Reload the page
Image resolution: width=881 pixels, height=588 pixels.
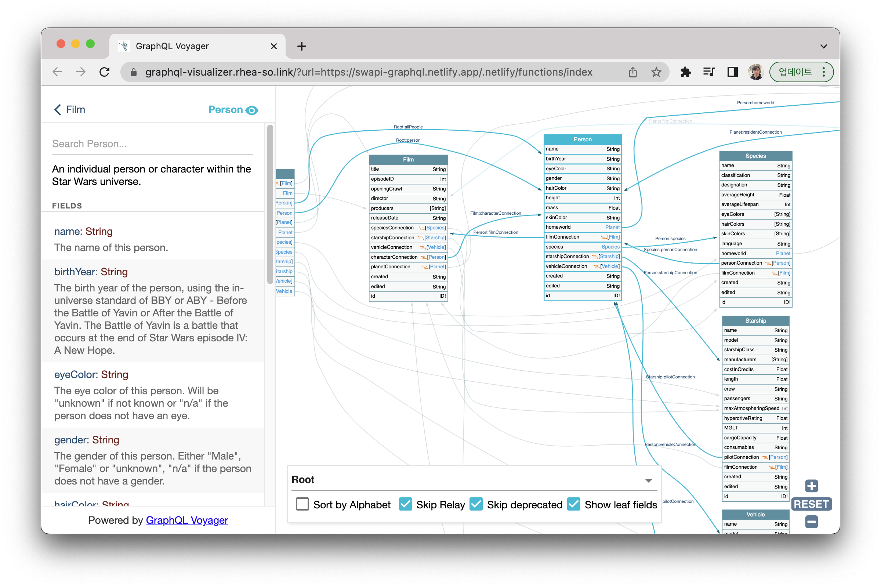(105, 72)
